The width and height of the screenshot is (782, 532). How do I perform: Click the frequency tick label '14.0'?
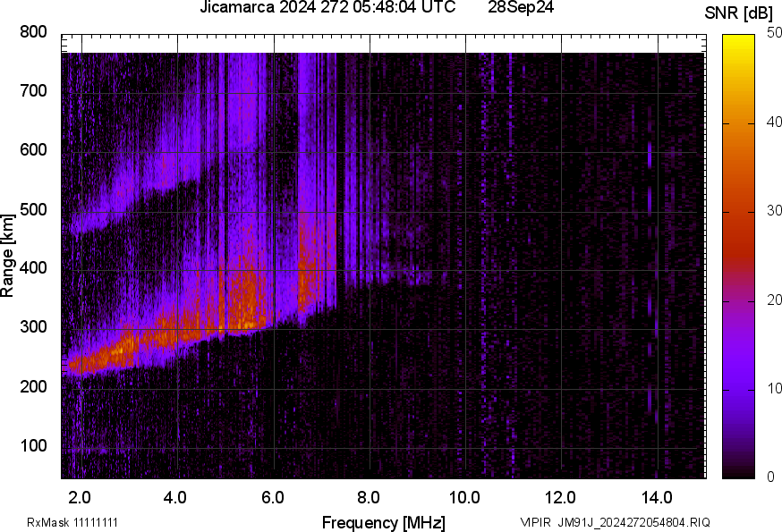click(x=657, y=498)
